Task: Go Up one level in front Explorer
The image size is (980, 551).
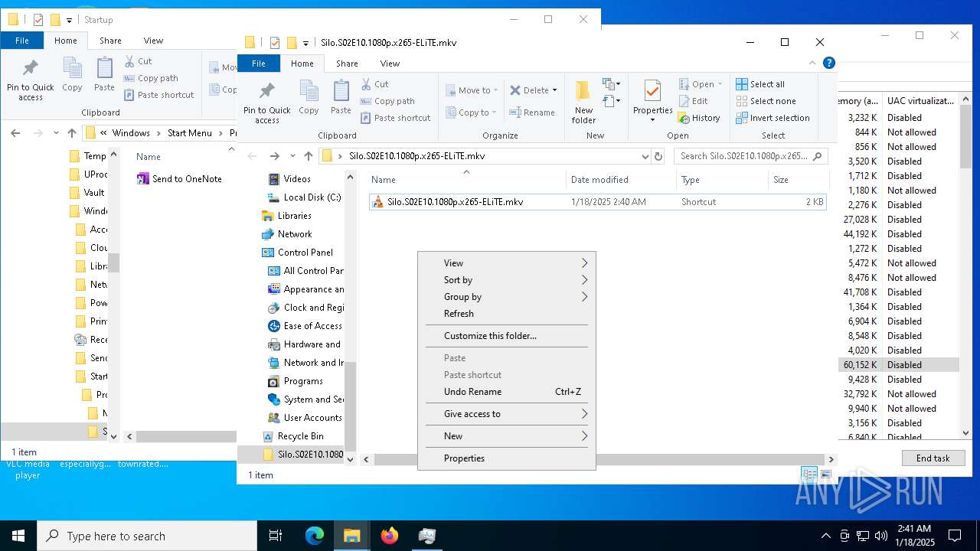Action: click(x=309, y=156)
